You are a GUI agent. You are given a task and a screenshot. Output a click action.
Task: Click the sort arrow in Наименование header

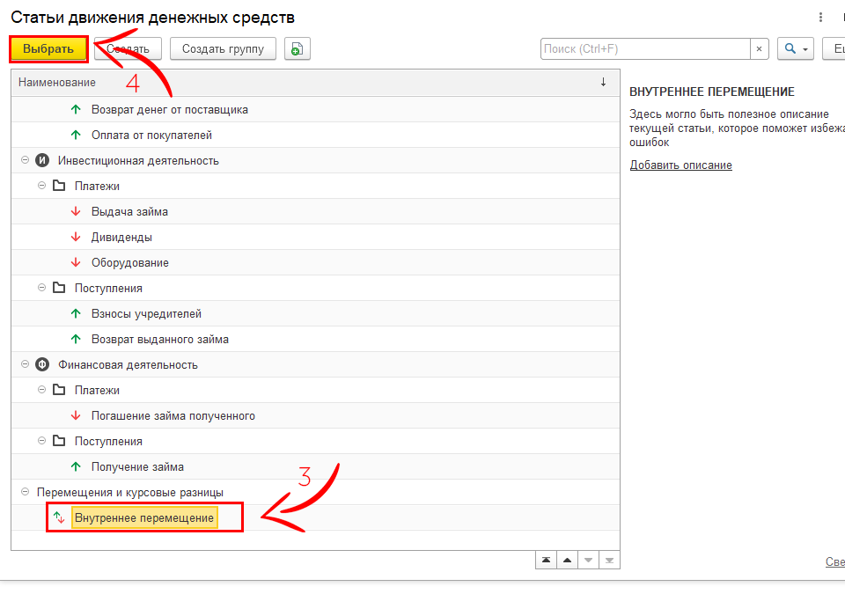tap(603, 82)
